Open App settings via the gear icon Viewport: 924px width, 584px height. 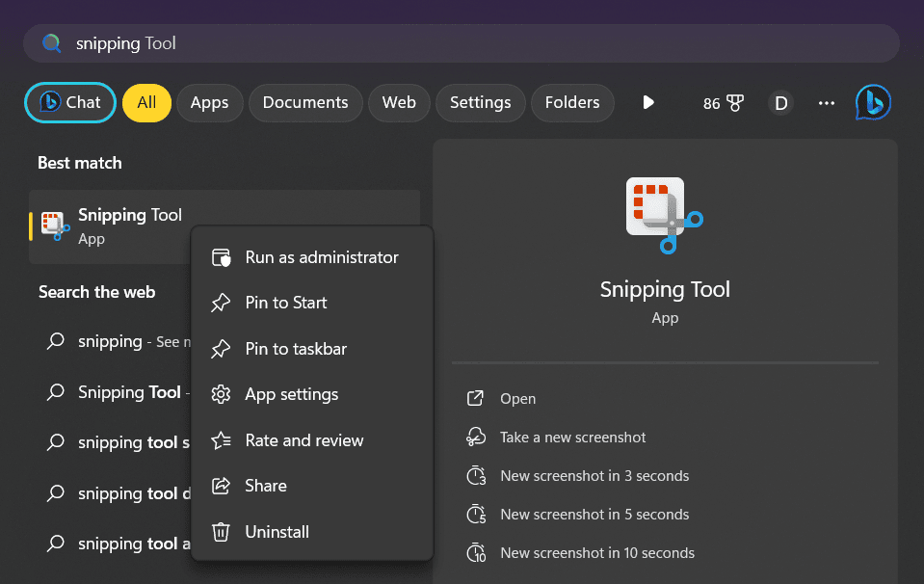coord(222,394)
